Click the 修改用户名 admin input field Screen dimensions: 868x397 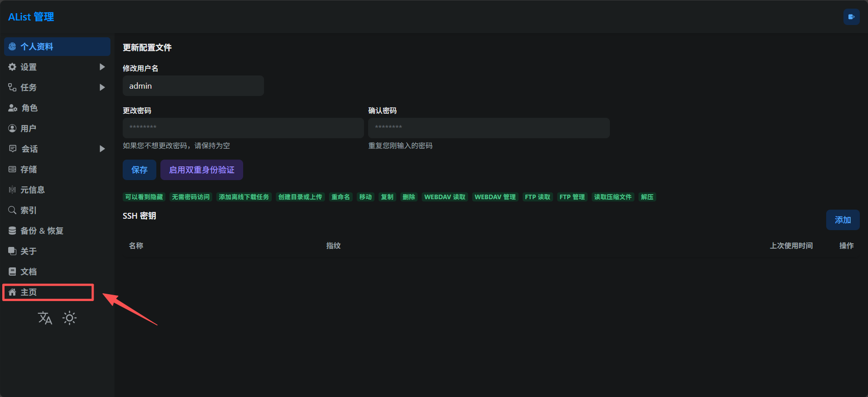(193, 86)
